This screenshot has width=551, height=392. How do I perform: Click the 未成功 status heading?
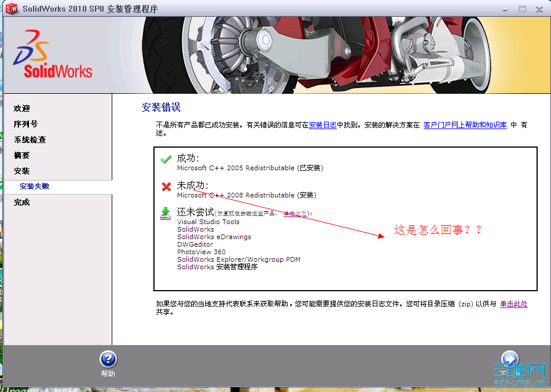point(193,185)
